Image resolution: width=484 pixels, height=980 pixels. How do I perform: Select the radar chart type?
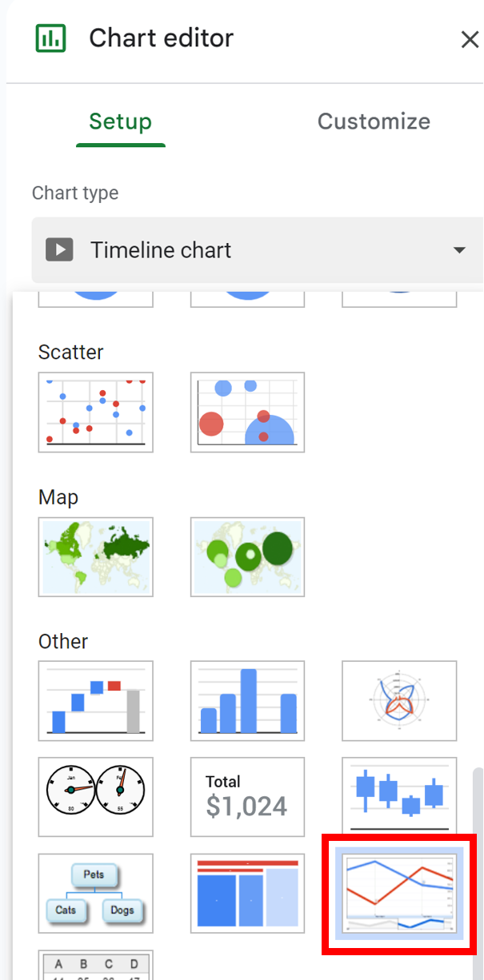tap(399, 701)
